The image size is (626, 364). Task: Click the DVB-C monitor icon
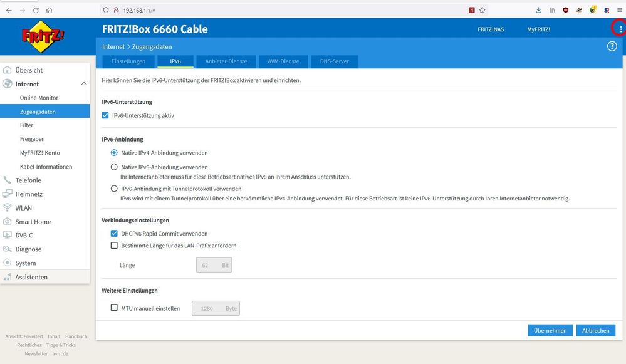click(x=7, y=235)
